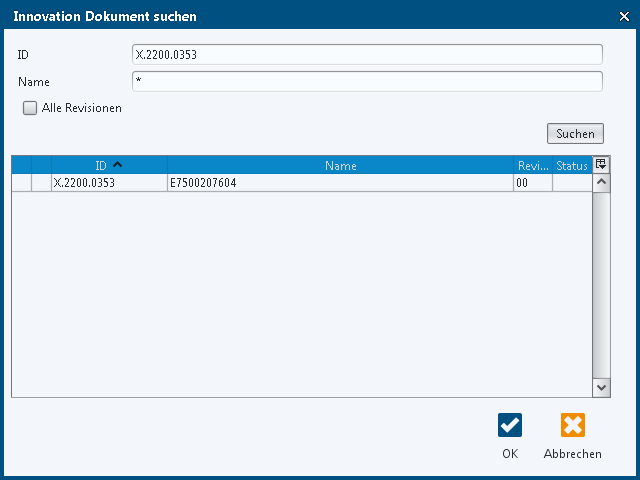Select the Status column header
The height and width of the screenshot is (480, 640).
click(572, 166)
